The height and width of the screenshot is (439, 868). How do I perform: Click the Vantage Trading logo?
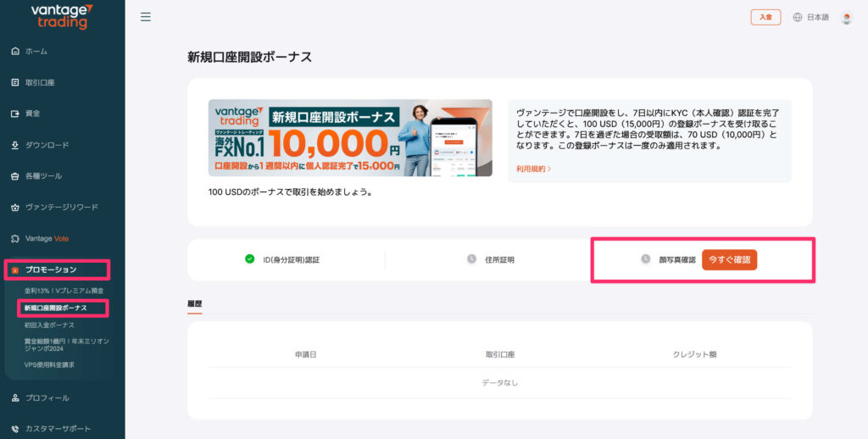(62, 16)
